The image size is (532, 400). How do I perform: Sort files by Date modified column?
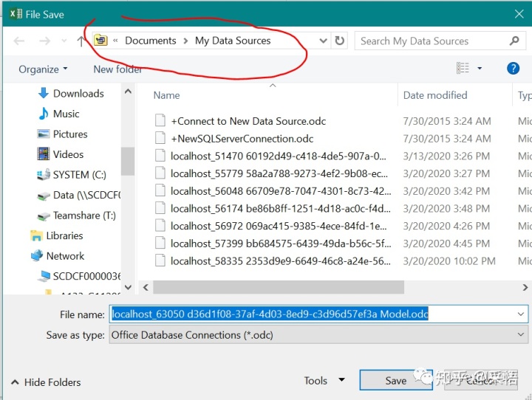435,95
